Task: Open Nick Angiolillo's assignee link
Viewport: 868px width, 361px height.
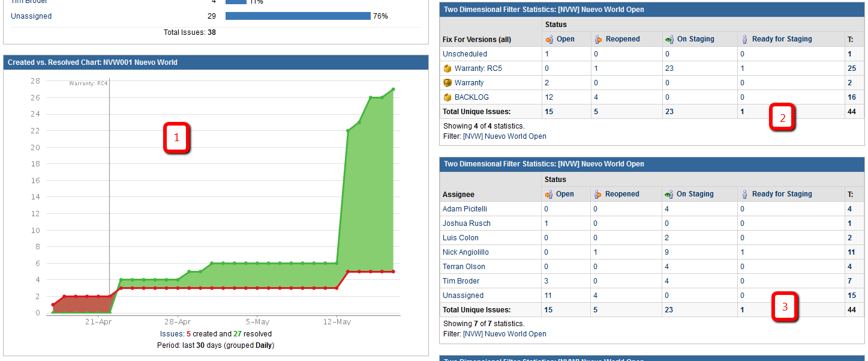Action: click(465, 252)
